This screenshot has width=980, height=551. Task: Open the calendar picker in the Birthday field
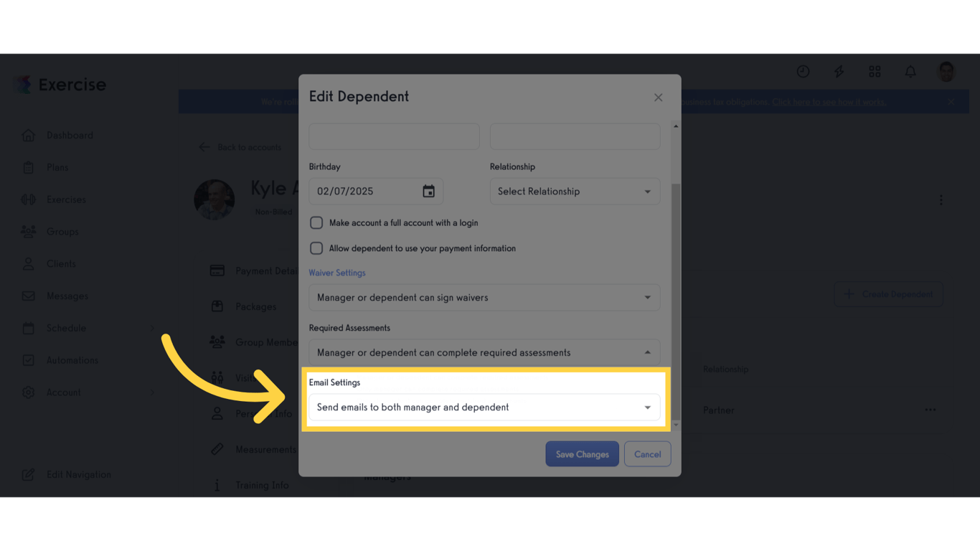click(x=429, y=191)
